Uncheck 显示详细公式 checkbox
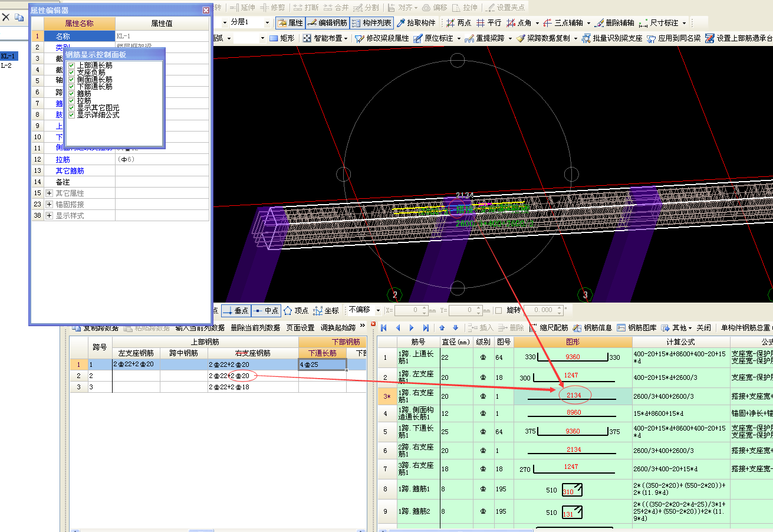The height and width of the screenshot is (532, 773). pos(71,115)
